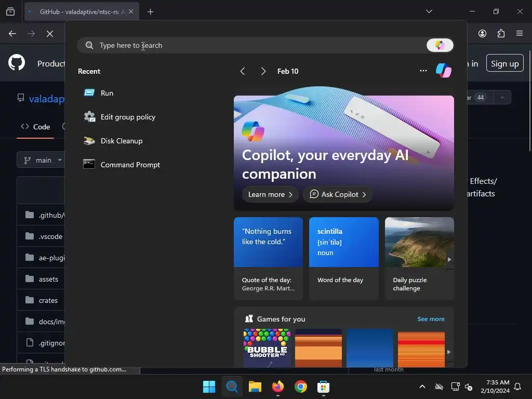Click the star count 44 on GitHub
This screenshot has height=399, width=532.
click(x=481, y=98)
